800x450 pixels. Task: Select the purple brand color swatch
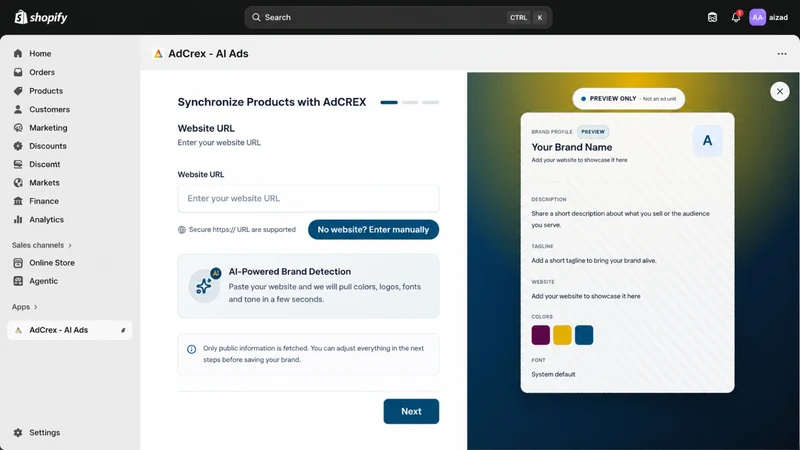click(540, 335)
